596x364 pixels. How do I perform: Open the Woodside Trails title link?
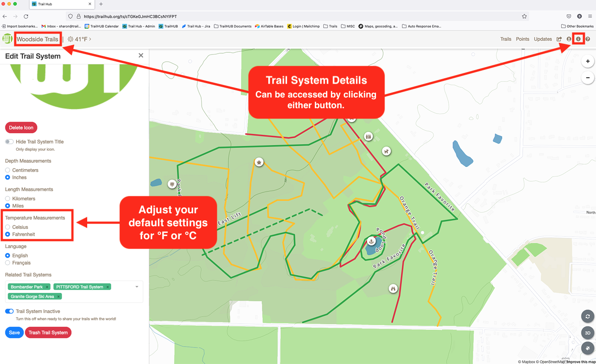[38, 39]
